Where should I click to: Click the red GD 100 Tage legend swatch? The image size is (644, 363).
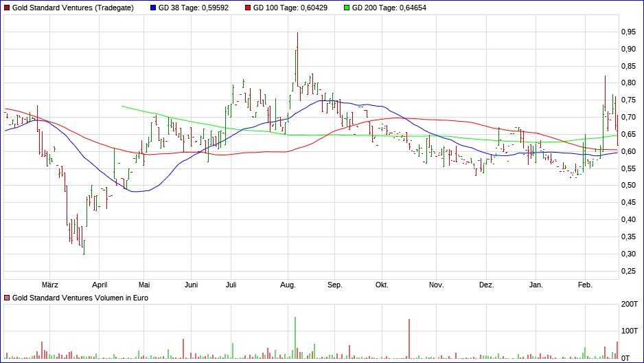point(248,8)
